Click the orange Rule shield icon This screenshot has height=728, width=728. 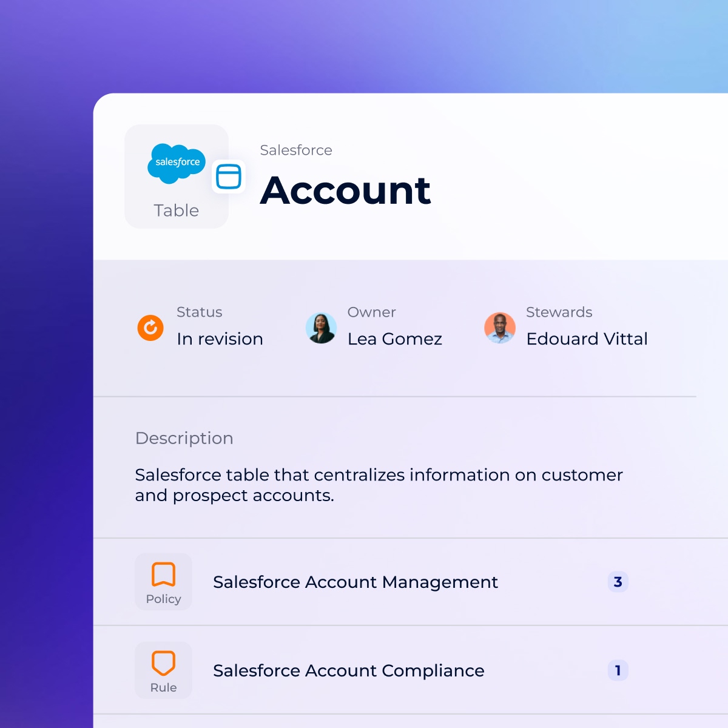[163, 662]
